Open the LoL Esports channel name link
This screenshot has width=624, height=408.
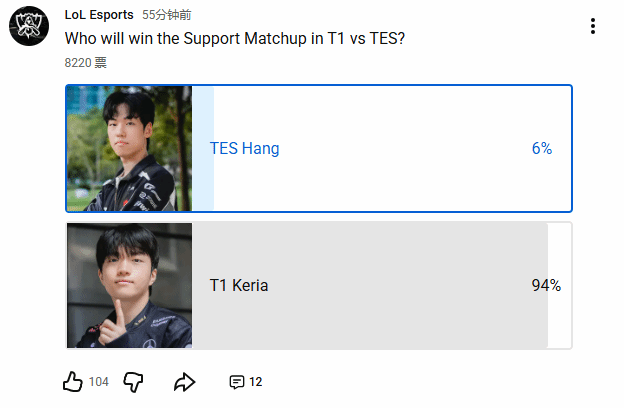[x=99, y=15]
